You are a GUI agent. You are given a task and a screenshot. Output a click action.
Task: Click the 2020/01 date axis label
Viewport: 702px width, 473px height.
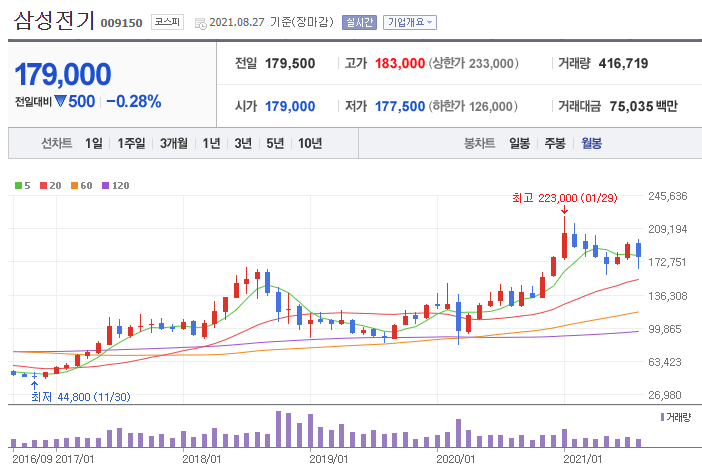(456, 459)
